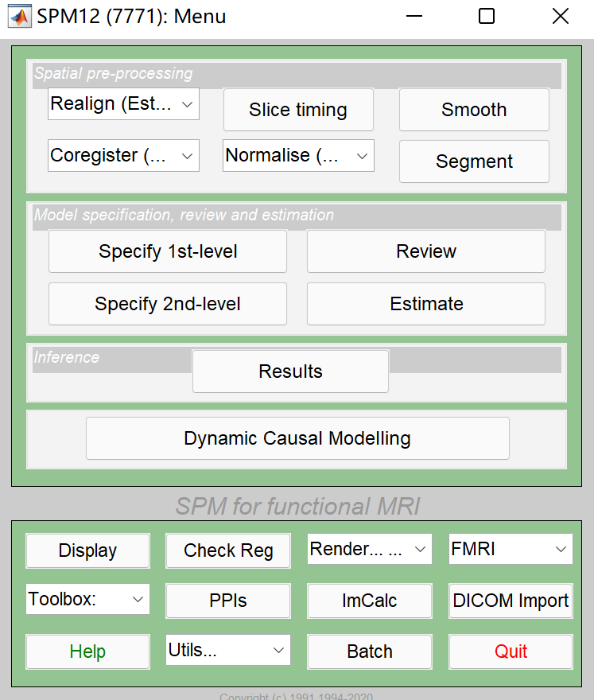Open the model Review button
The width and height of the screenshot is (594, 700).
(x=426, y=251)
